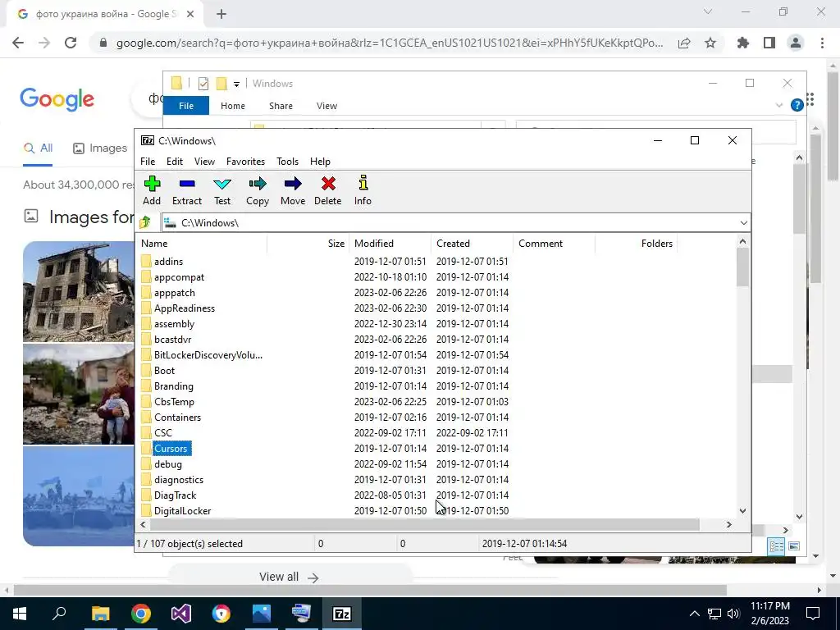The width and height of the screenshot is (840, 630).
Task: Expand the Explorer ribbon chevron
Action: pyautogui.click(x=779, y=106)
